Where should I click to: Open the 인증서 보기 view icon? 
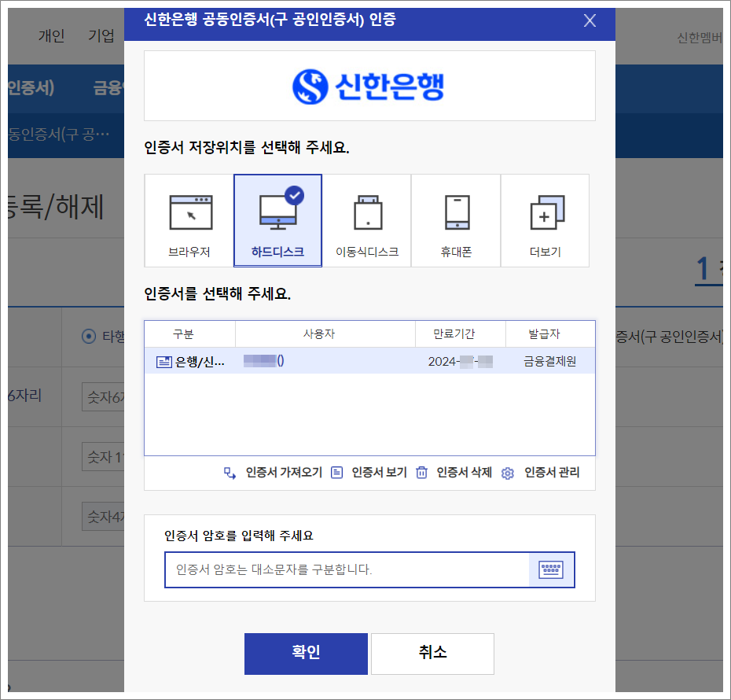[x=338, y=473]
